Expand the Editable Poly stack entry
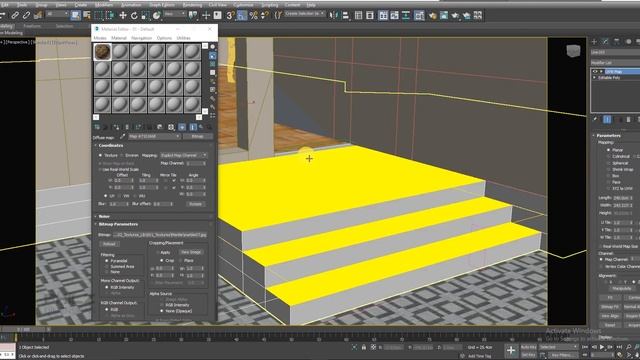640x360 pixels. pos(595,78)
